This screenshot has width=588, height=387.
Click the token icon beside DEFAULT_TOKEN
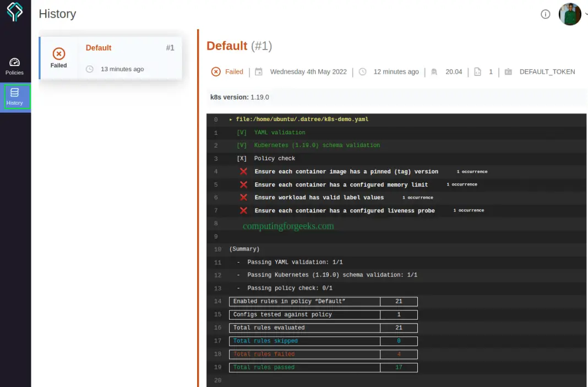point(508,72)
